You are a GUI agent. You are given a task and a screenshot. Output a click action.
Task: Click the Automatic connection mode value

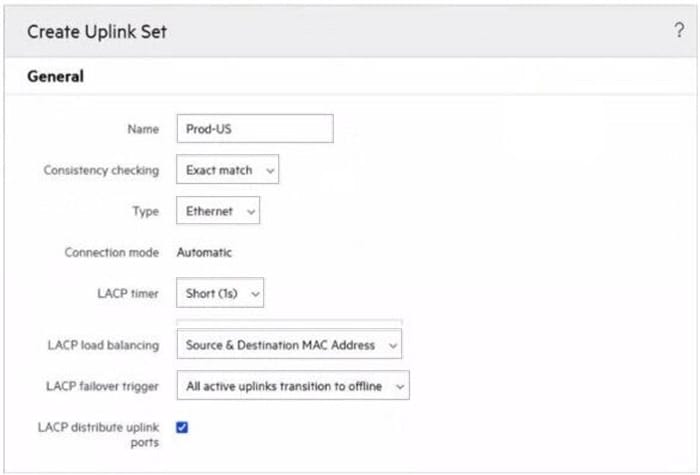click(204, 253)
